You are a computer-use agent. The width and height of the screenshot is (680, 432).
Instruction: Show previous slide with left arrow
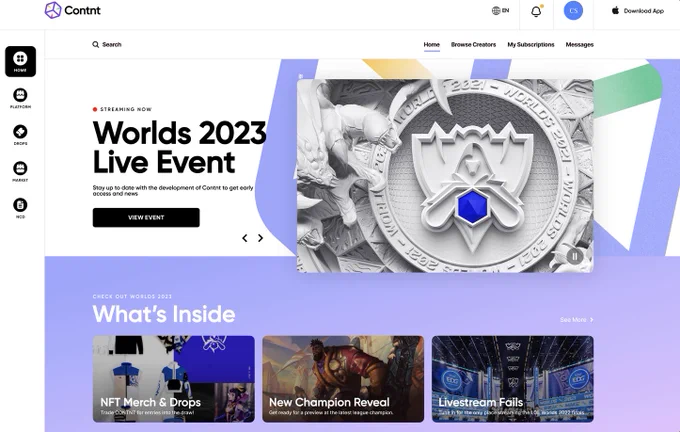click(x=245, y=238)
